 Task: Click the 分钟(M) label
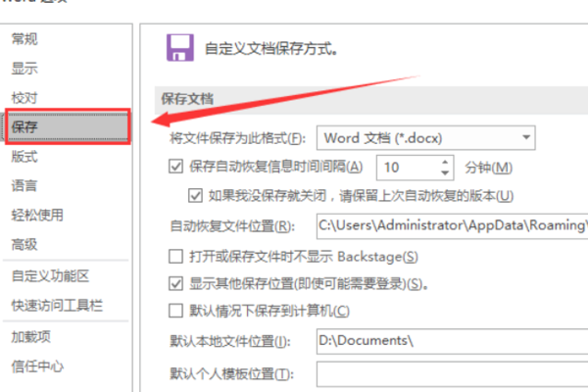tap(488, 168)
